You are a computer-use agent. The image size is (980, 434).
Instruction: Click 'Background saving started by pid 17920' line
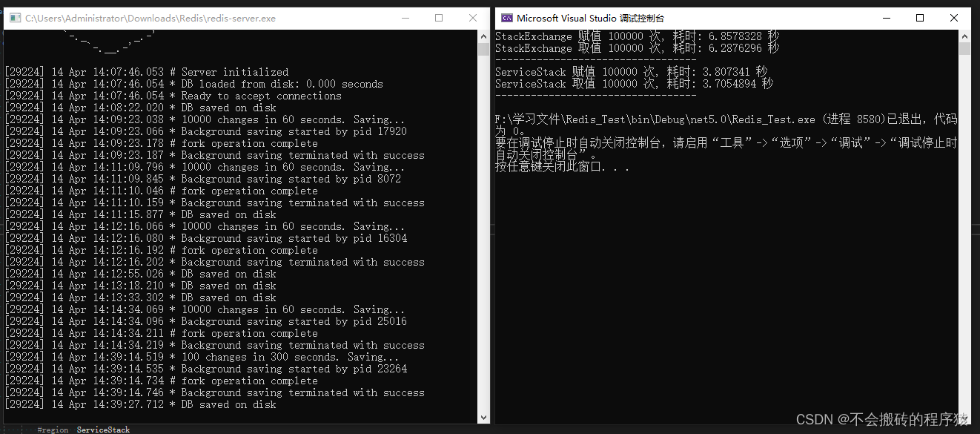point(205,131)
